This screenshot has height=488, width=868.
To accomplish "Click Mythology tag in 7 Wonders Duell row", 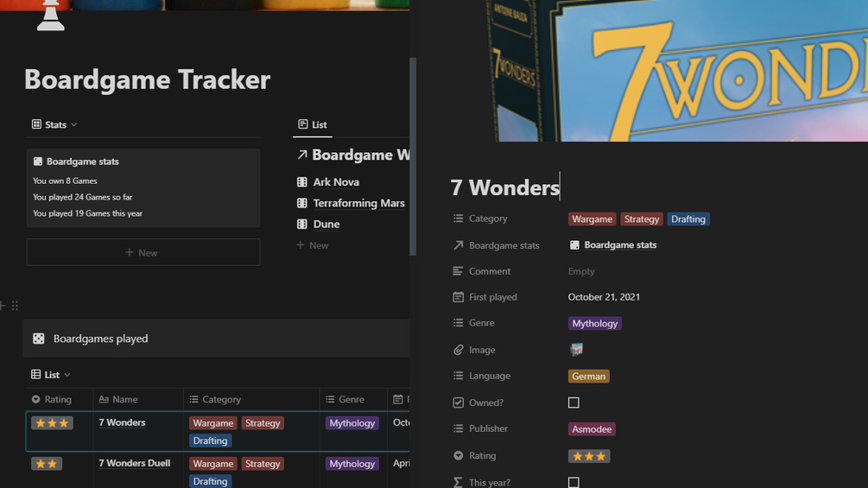I will pos(352,464).
